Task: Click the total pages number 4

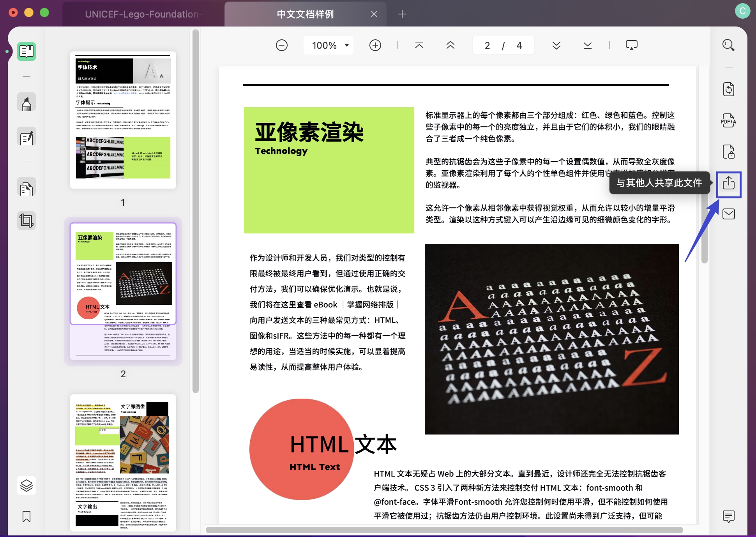Action: pyautogui.click(x=519, y=46)
